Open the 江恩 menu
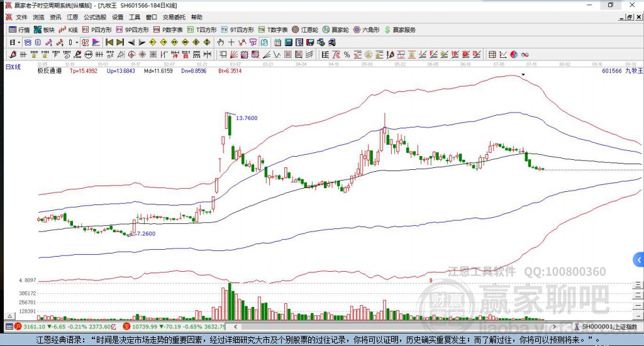Viewport: 644px width, 346px height. (72, 17)
